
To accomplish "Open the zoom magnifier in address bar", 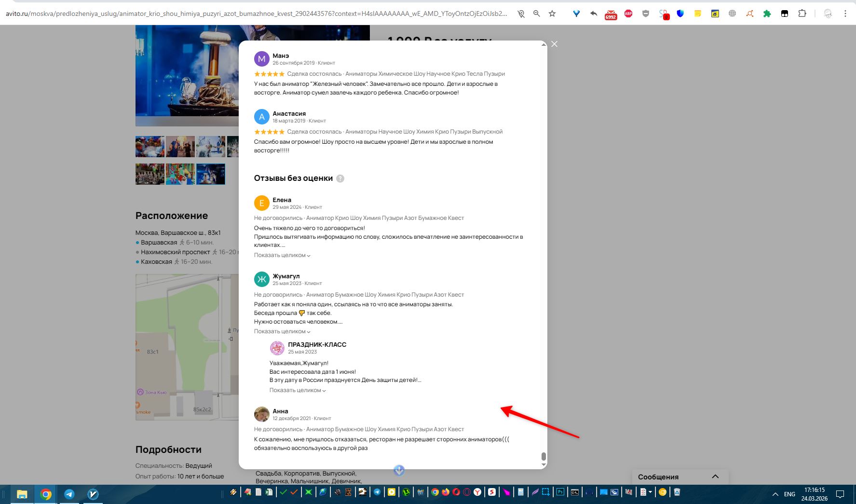I will [536, 14].
